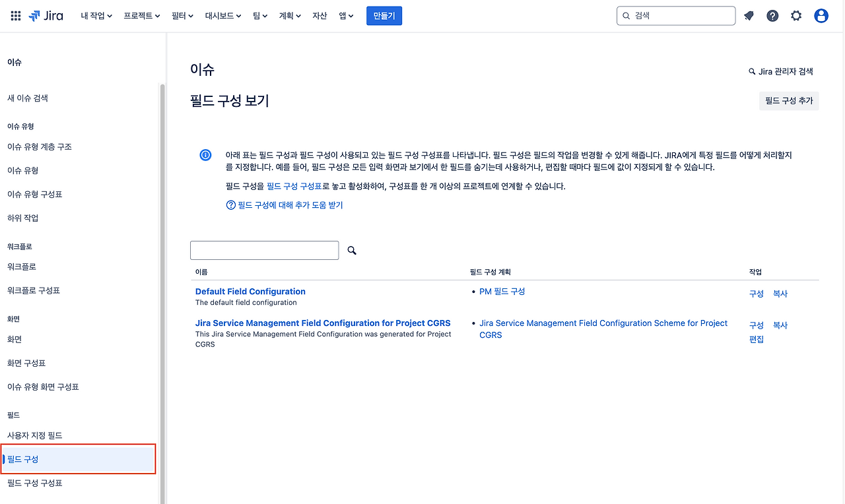The image size is (845, 504).
Task: Open the Default Field Configuration link
Action: (x=250, y=291)
